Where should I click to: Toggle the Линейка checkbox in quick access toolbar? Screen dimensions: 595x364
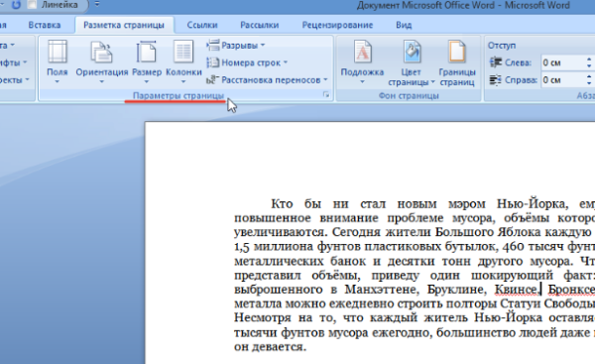coord(33,5)
